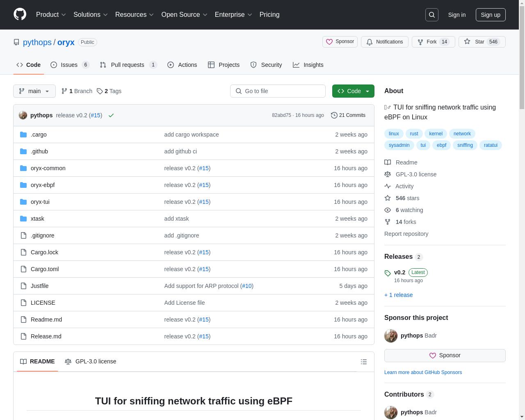Click the Sign up button
The height and width of the screenshot is (420, 525).
point(491,15)
